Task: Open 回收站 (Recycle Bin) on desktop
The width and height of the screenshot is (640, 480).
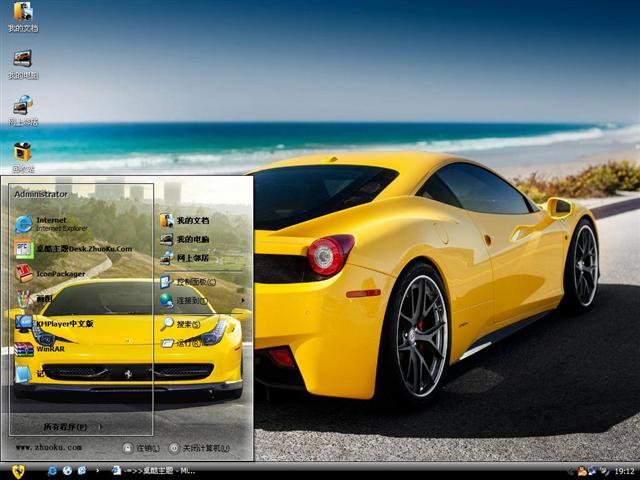Action: pyautogui.click(x=22, y=153)
